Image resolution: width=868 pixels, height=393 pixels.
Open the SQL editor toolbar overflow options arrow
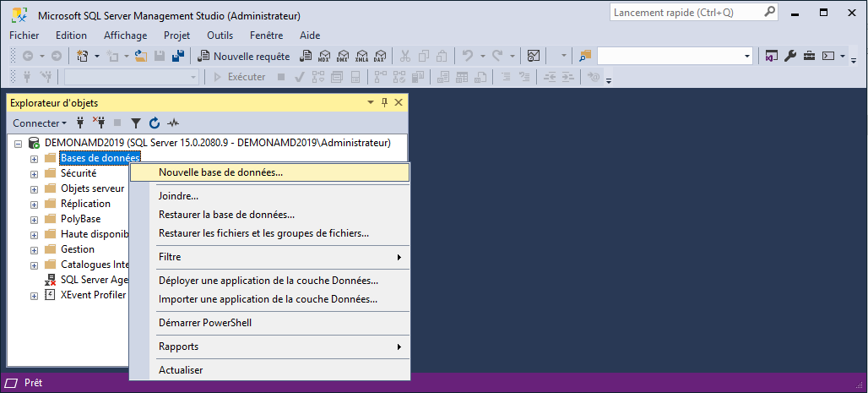[x=609, y=81]
